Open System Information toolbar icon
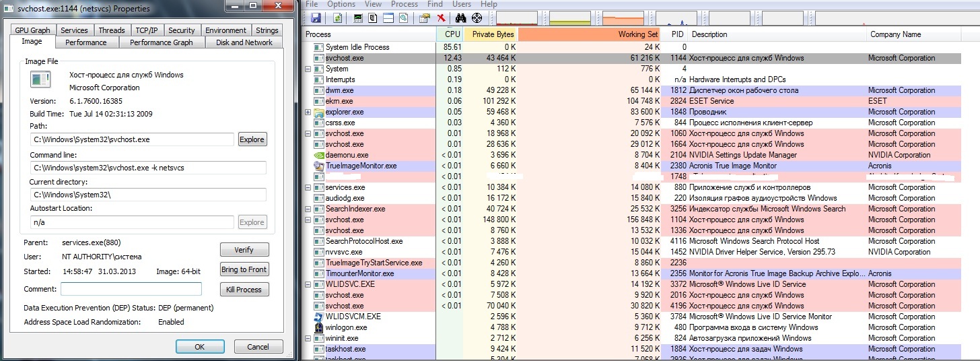 (358, 18)
